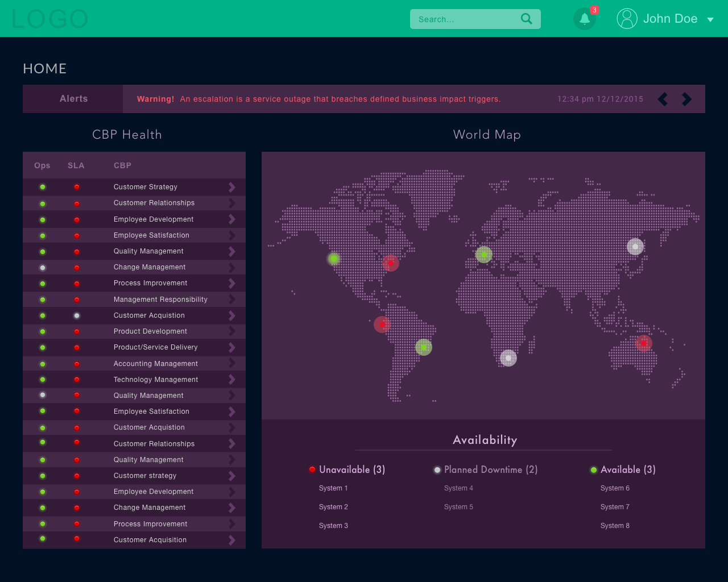This screenshot has width=728, height=582.
Task: Click the Unavailable (3) legend heading
Action: click(x=352, y=469)
